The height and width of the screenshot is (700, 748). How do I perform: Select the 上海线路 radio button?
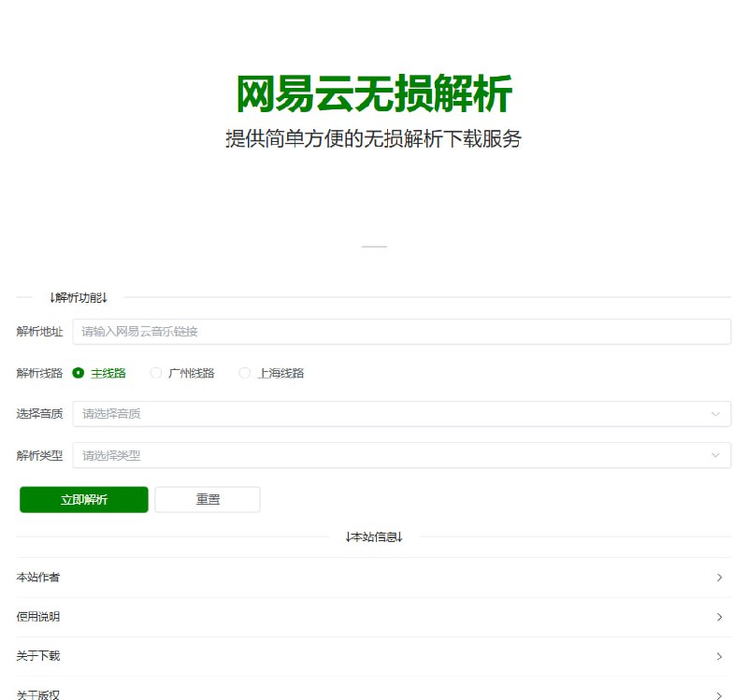click(244, 372)
